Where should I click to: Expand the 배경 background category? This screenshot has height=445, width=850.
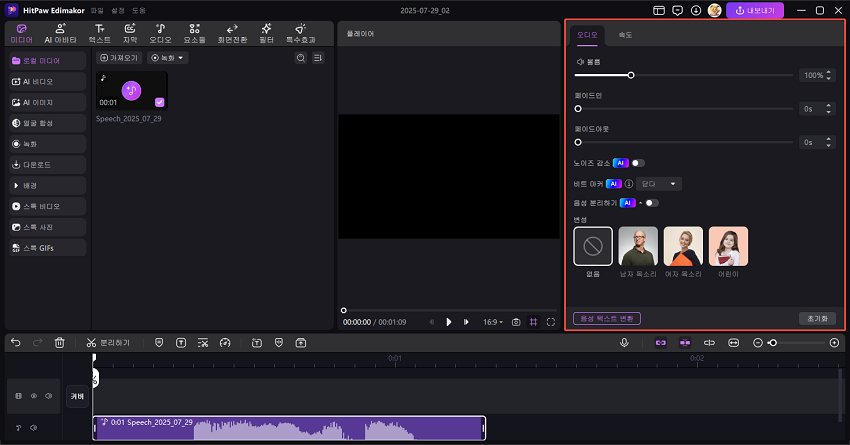47,185
